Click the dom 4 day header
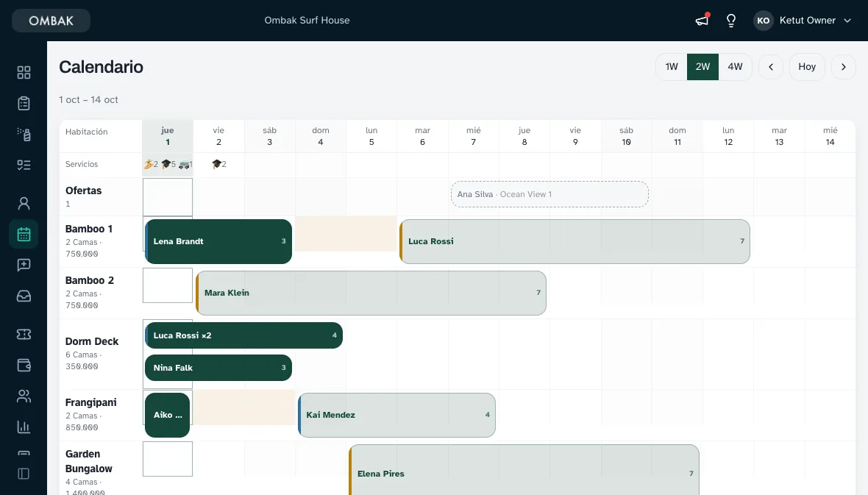 [x=321, y=136]
